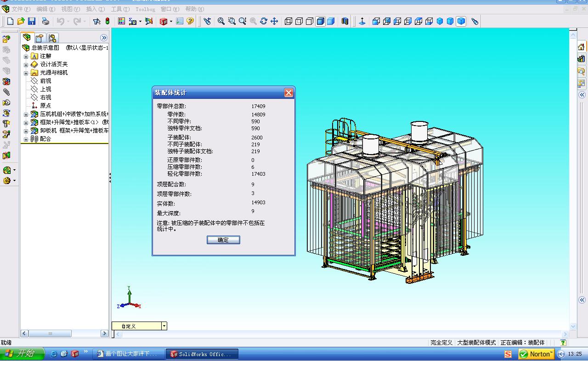
Task: Click Internet Explorer quick launch icon
Action: coord(54,354)
